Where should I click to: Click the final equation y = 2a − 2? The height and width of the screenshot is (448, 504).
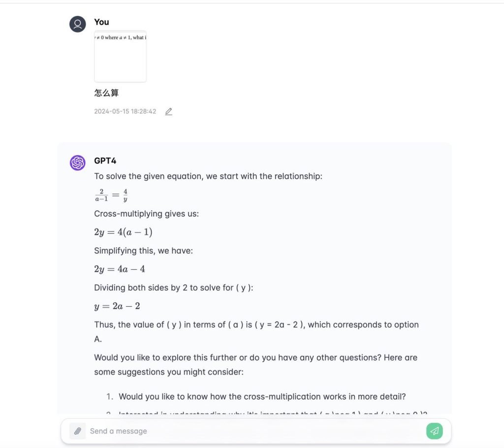coord(117,306)
